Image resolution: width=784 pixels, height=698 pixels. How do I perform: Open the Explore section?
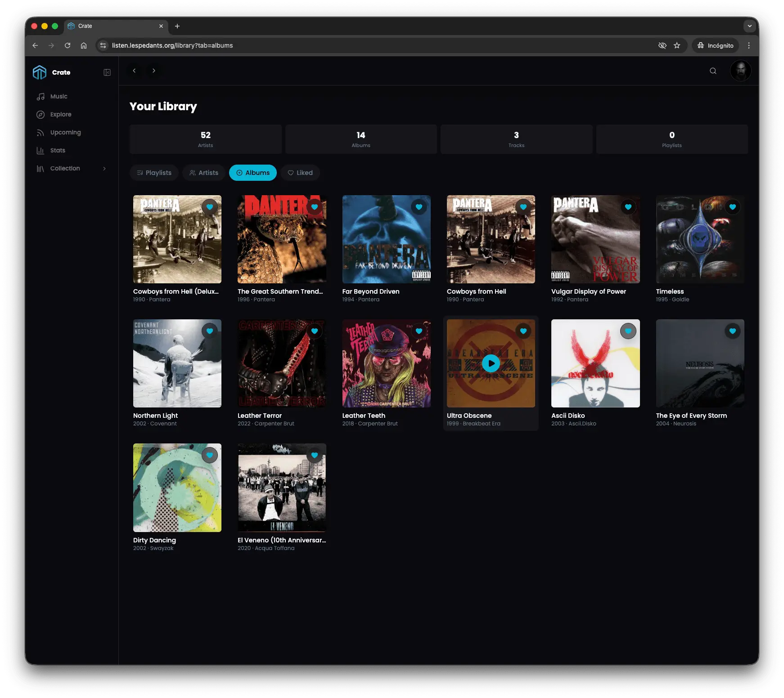61,114
